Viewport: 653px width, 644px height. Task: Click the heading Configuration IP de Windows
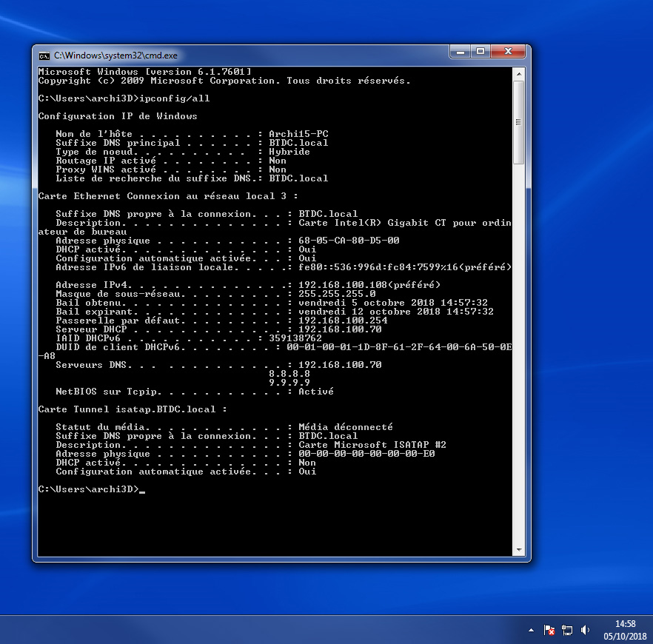[118, 116]
